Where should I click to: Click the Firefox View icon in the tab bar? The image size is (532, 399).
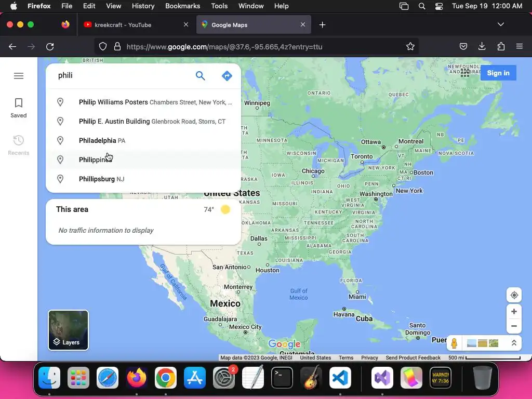point(65,24)
